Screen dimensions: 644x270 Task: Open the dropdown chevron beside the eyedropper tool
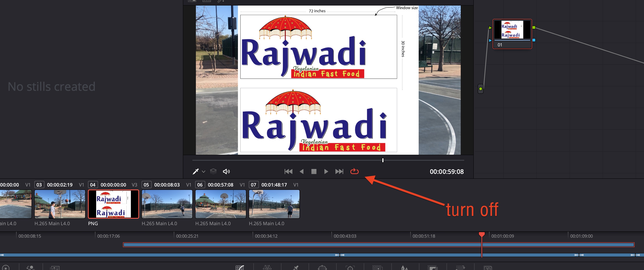(x=204, y=172)
